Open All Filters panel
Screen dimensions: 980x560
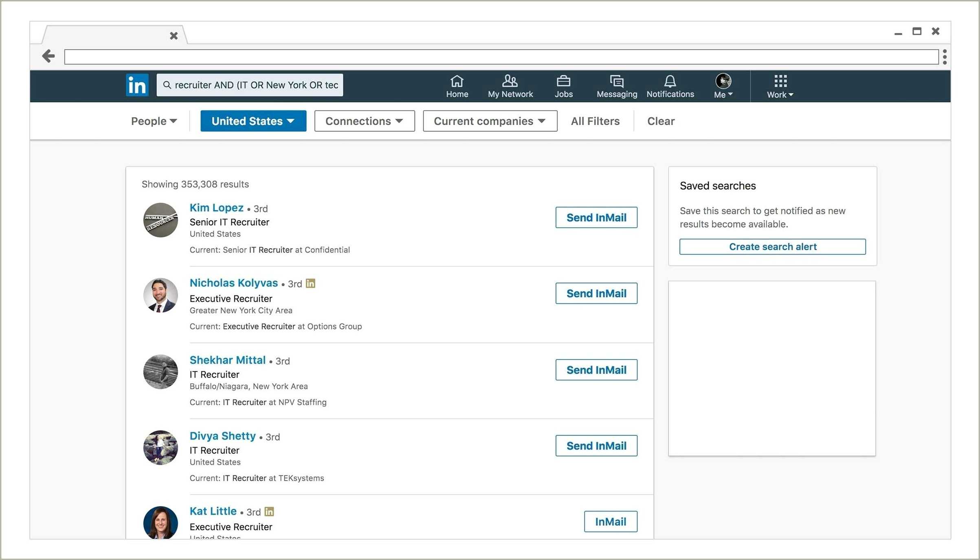pos(595,121)
